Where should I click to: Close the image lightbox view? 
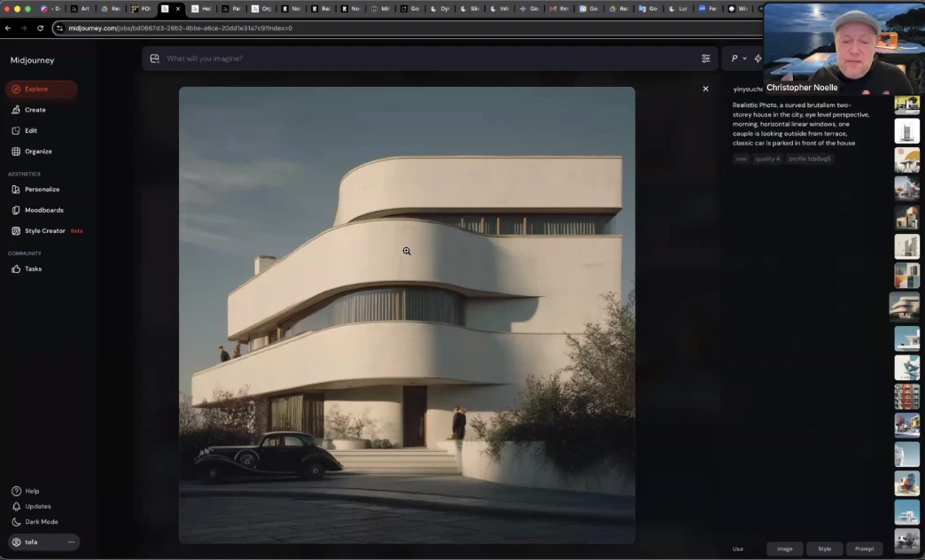[705, 89]
